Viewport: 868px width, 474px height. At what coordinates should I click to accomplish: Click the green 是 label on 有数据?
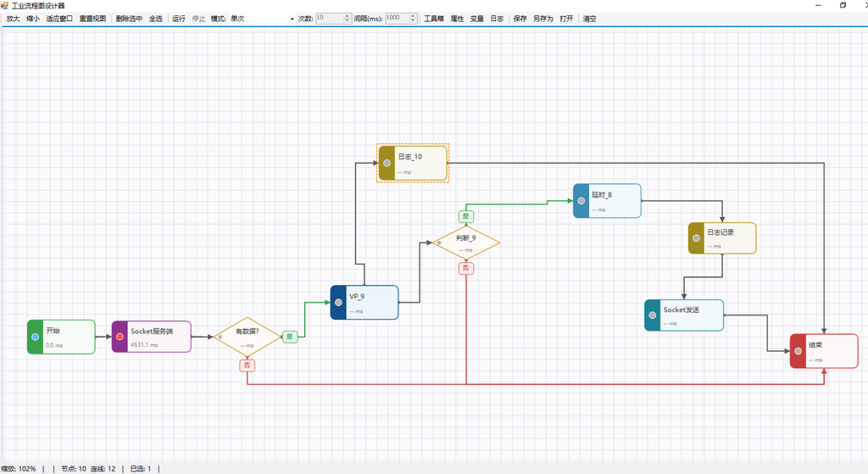[x=290, y=337]
